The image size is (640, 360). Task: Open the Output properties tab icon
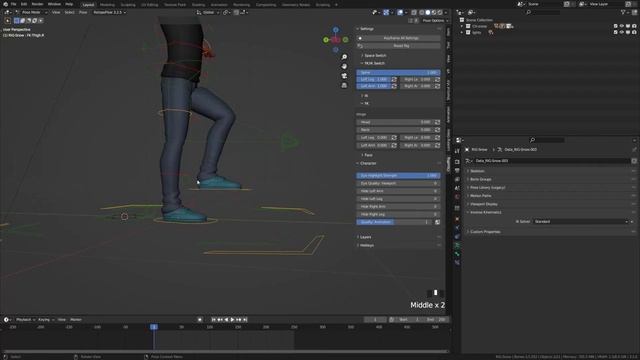(x=457, y=171)
